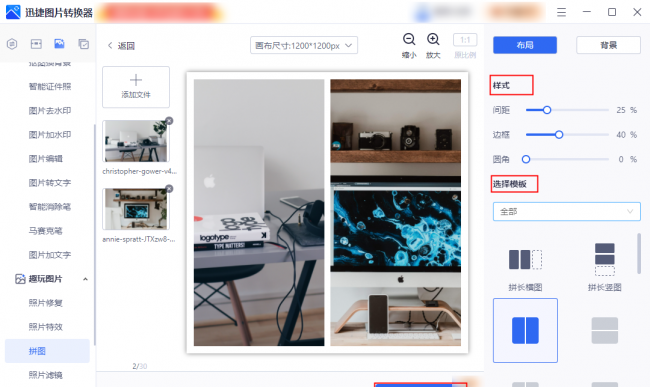Click the plus icon in 添加文件 box
Viewport: 650px width, 387px height.
click(x=136, y=80)
